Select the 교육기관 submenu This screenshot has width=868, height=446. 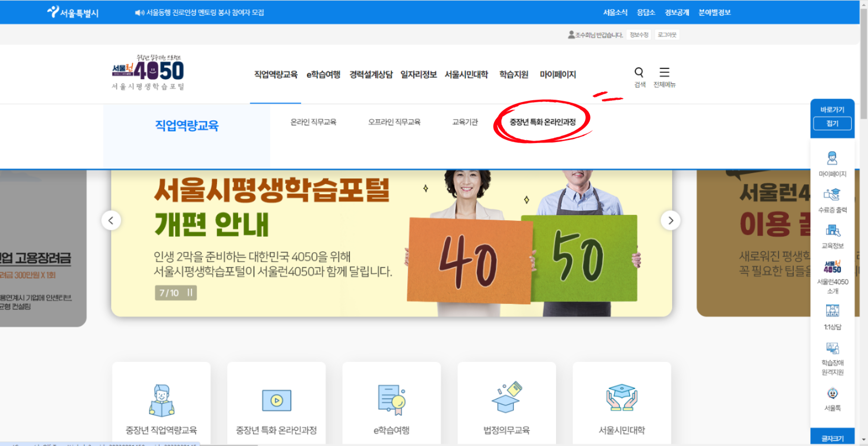coord(465,122)
